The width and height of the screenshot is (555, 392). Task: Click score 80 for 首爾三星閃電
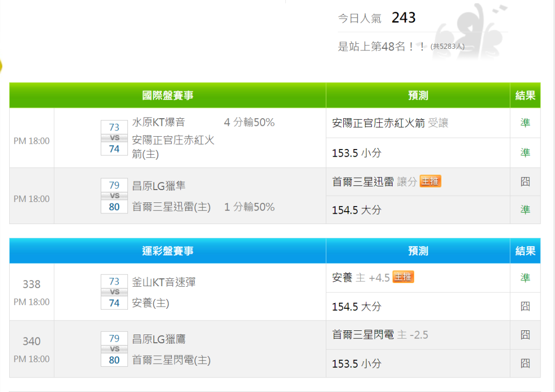(114, 360)
